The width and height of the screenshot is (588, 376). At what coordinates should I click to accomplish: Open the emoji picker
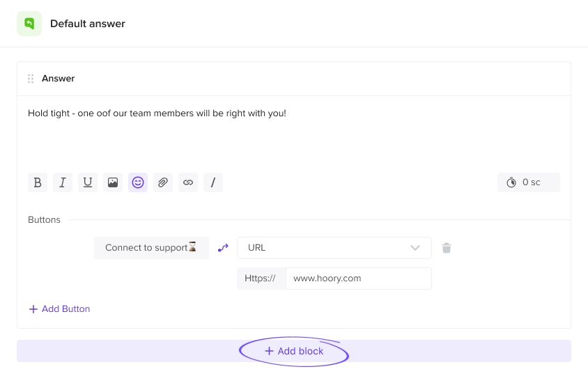tap(138, 182)
